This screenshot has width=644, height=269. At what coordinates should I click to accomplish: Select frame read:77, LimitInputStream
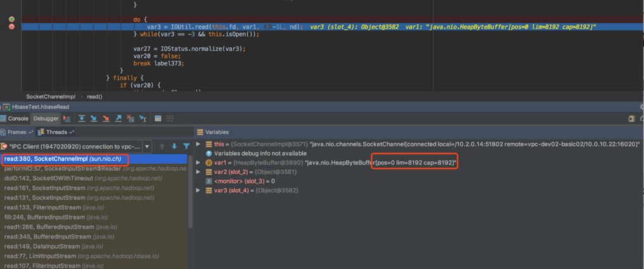click(x=94, y=256)
